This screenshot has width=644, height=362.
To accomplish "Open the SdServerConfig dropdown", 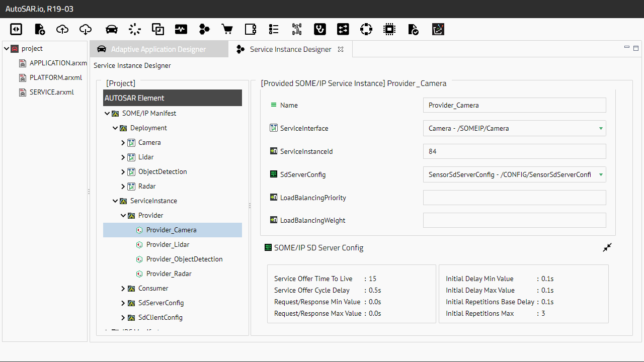I will click(601, 174).
